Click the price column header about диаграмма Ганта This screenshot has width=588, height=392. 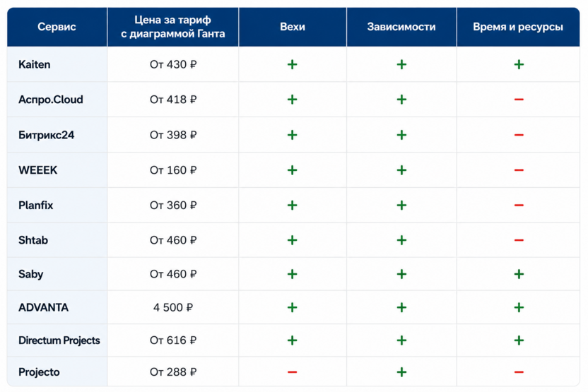tap(173, 27)
